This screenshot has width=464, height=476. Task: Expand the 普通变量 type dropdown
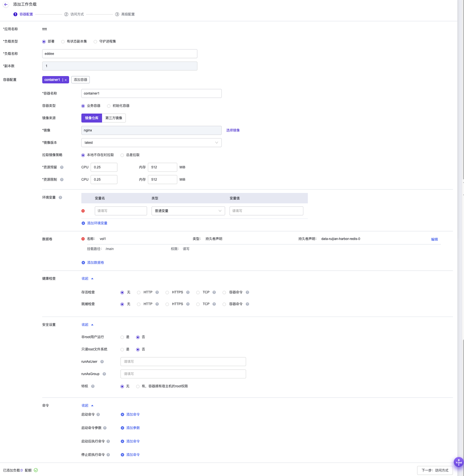(188, 211)
